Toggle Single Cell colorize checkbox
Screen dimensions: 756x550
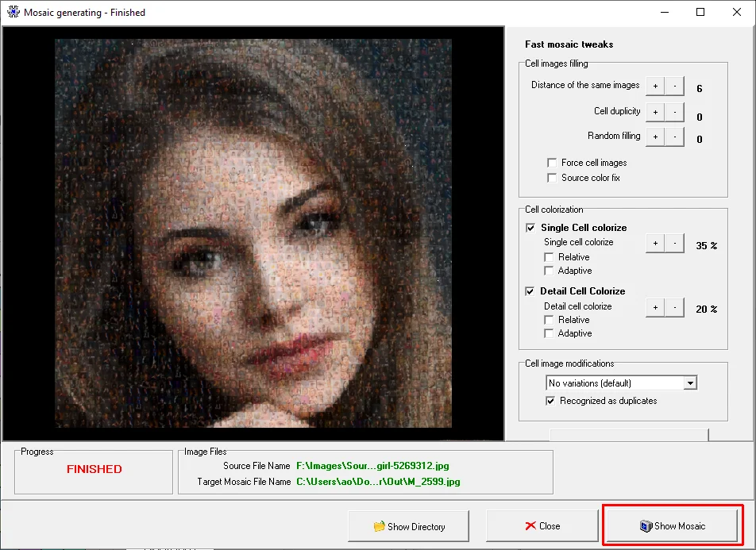(530, 228)
